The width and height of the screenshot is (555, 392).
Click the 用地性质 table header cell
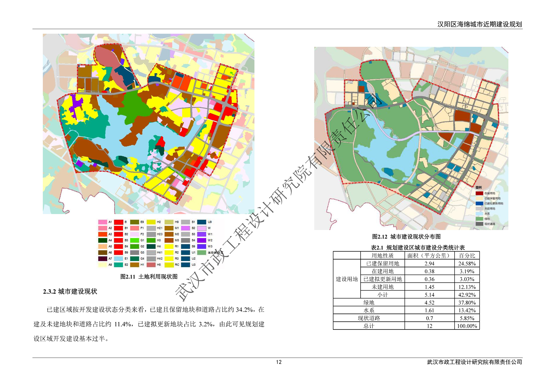point(382,255)
